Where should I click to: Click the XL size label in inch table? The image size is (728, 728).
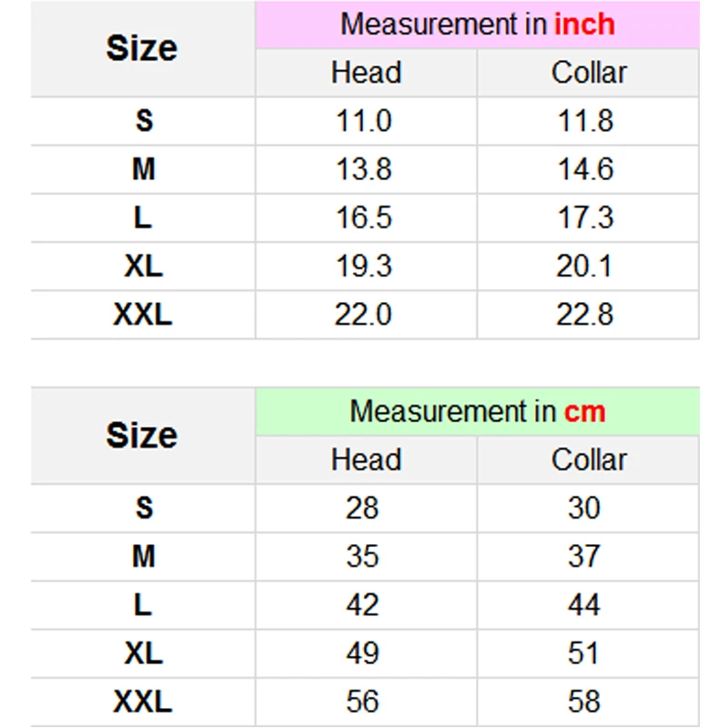click(x=143, y=266)
